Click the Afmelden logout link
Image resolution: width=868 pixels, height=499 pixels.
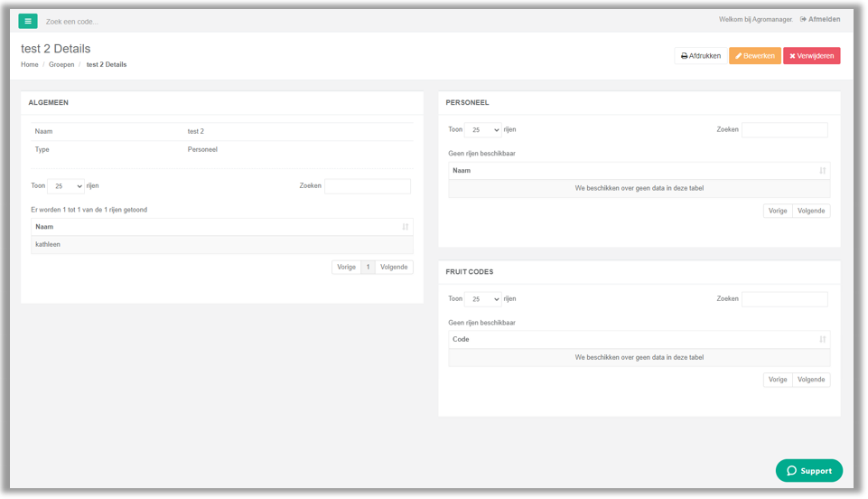820,19
